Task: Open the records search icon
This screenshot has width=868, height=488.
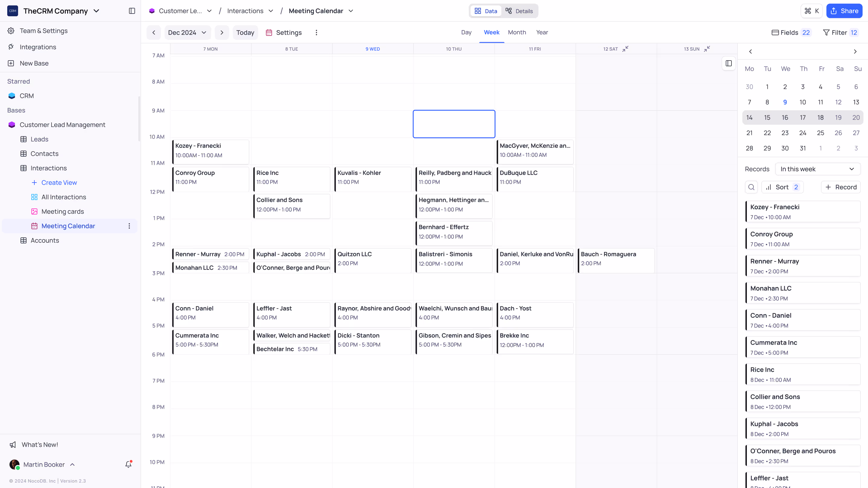Action: 751,187
